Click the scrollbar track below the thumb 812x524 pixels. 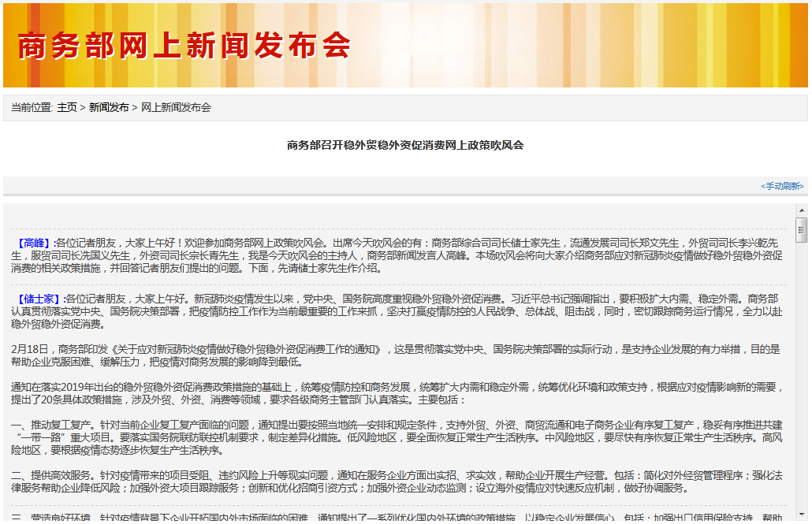[801, 378]
